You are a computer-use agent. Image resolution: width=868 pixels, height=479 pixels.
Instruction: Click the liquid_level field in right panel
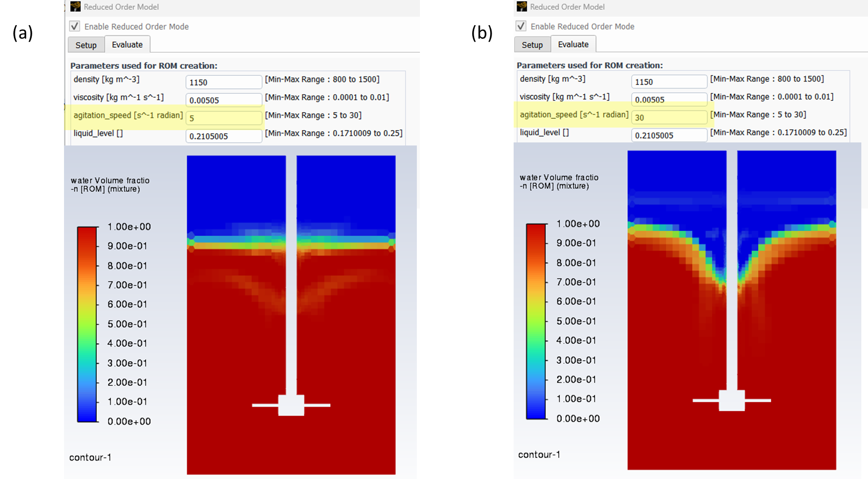pos(669,136)
